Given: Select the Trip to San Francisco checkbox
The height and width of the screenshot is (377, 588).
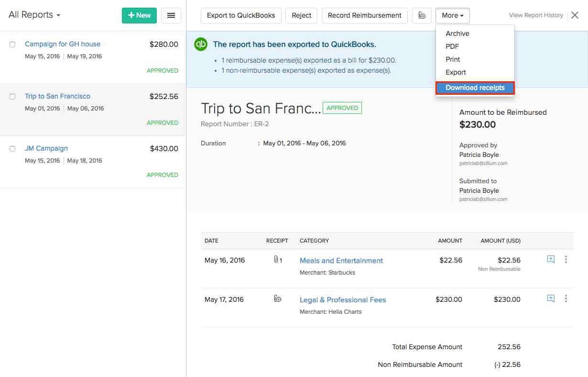Looking at the screenshot, I should [12, 97].
